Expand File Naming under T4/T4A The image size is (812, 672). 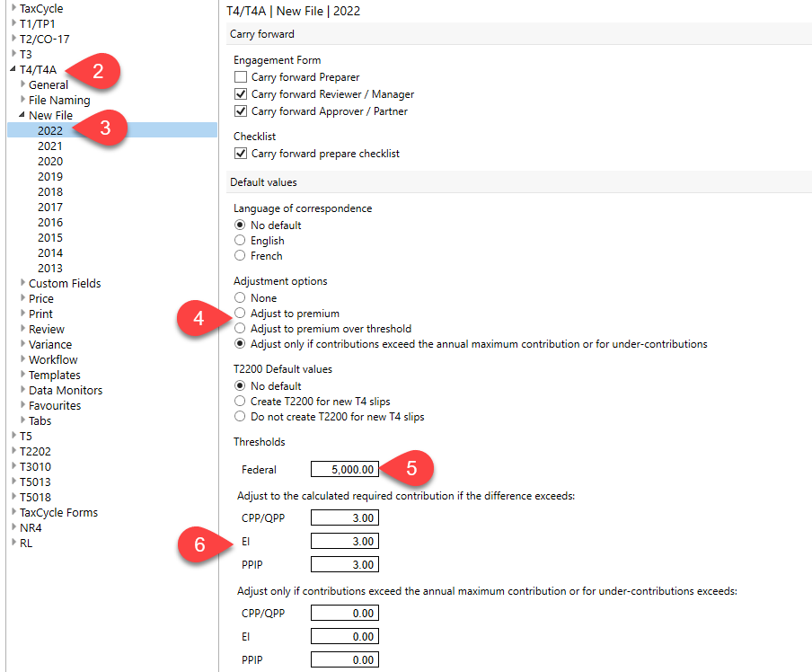coord(22,100)
